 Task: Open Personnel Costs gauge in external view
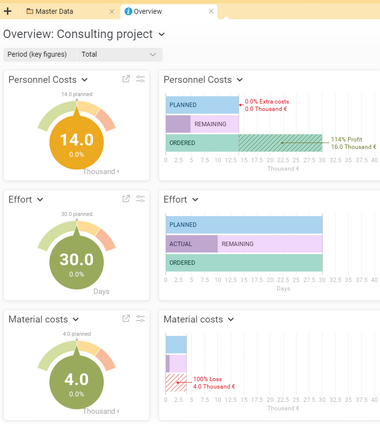coord(126,79)
